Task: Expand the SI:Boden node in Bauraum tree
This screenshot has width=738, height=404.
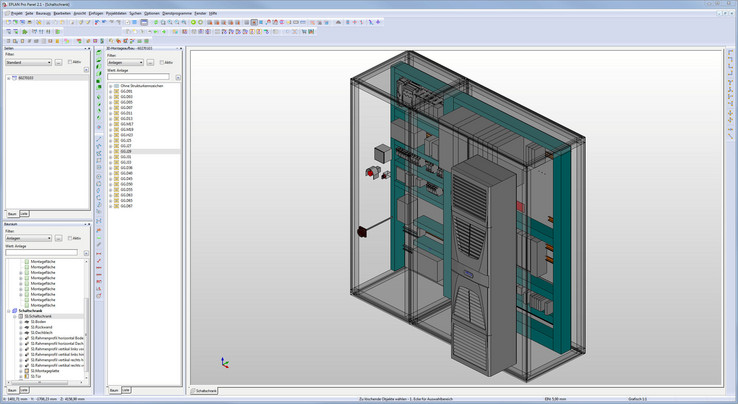Action: [x=21, y=321]
